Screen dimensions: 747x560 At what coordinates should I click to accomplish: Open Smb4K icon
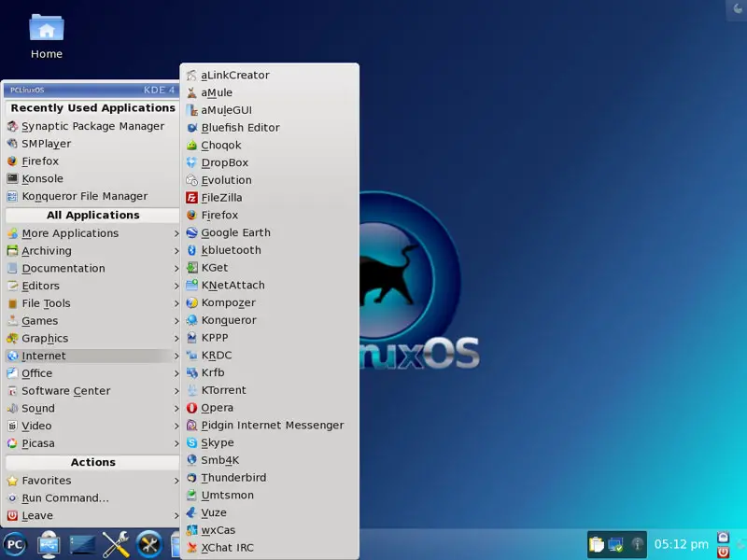click(191, 460)
